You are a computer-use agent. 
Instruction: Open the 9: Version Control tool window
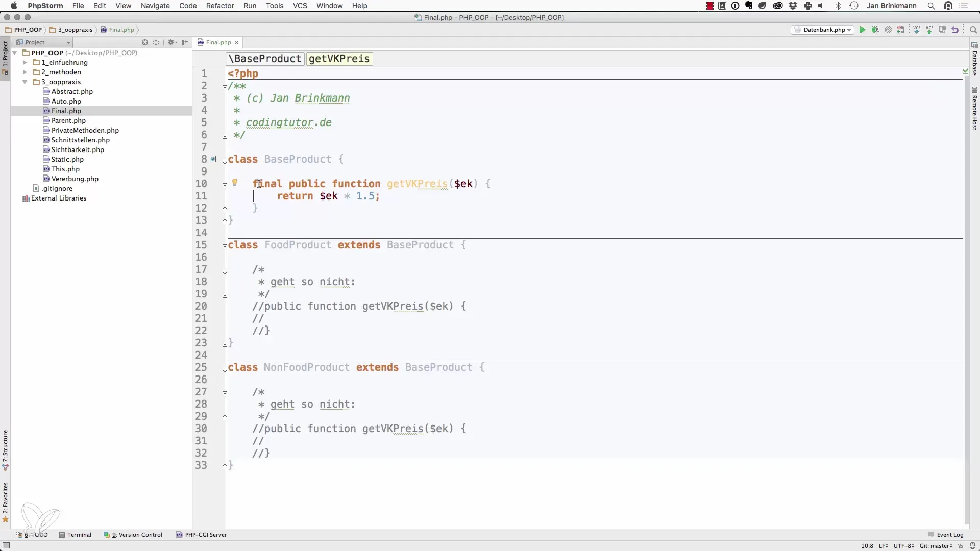pos(133,535)
